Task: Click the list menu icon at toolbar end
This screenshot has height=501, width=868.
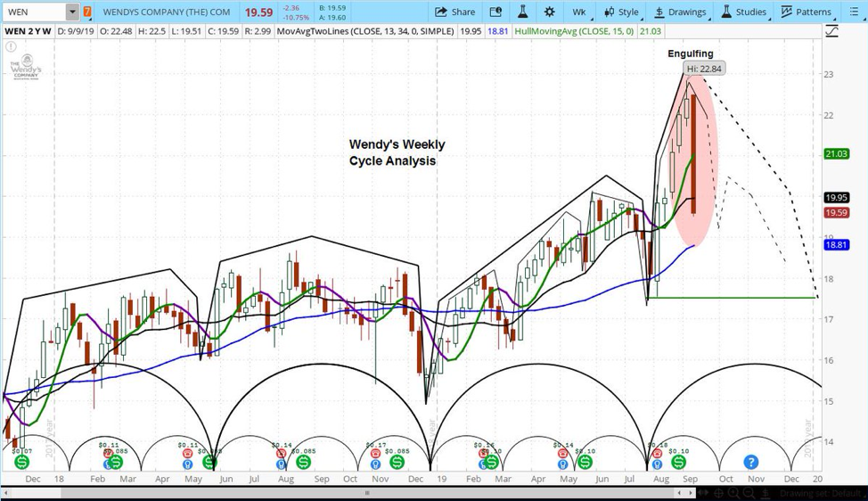Action: [854, 12]
